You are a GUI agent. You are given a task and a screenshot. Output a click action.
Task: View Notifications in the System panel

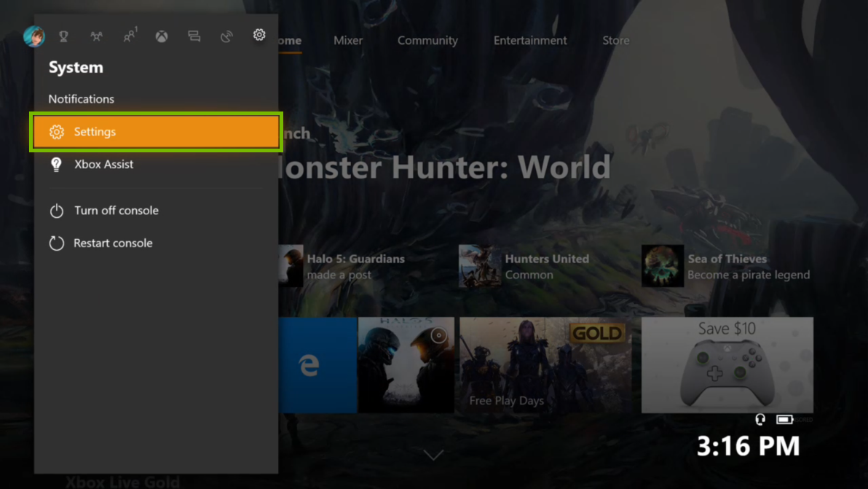pyautogui.click(x=81, y=98)
